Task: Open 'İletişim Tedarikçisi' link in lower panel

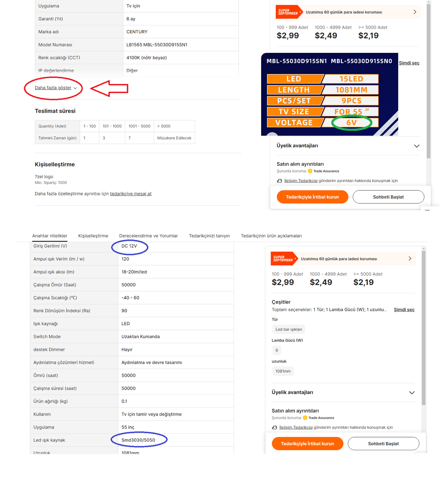Action: click(296, 427)
